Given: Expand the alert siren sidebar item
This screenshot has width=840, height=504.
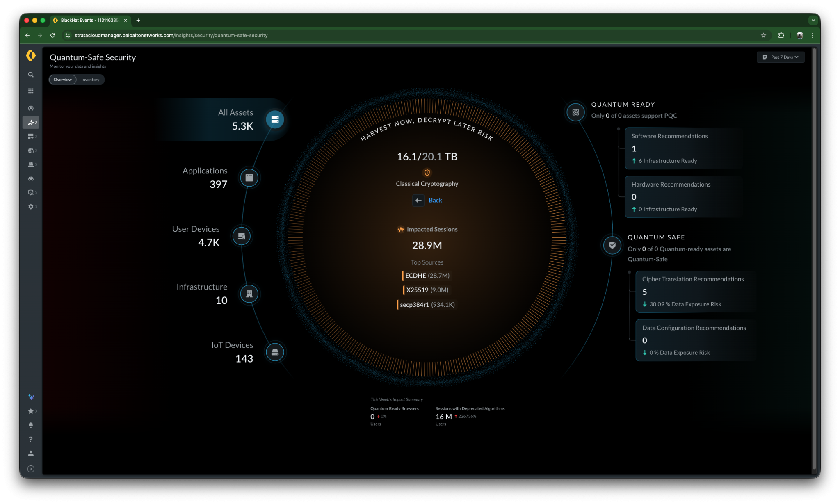Looking at the screenshot, I should point(32,164).
